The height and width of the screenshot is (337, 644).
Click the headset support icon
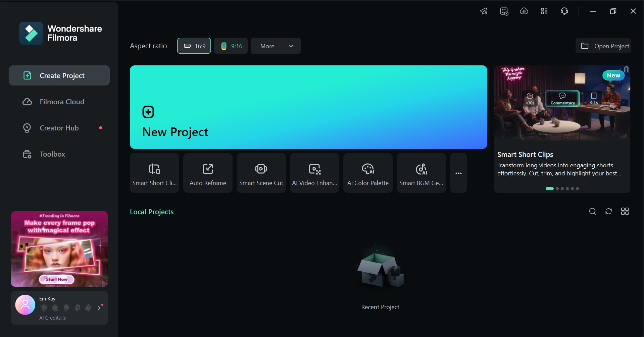pyautogui.click(x=564, y=11)
